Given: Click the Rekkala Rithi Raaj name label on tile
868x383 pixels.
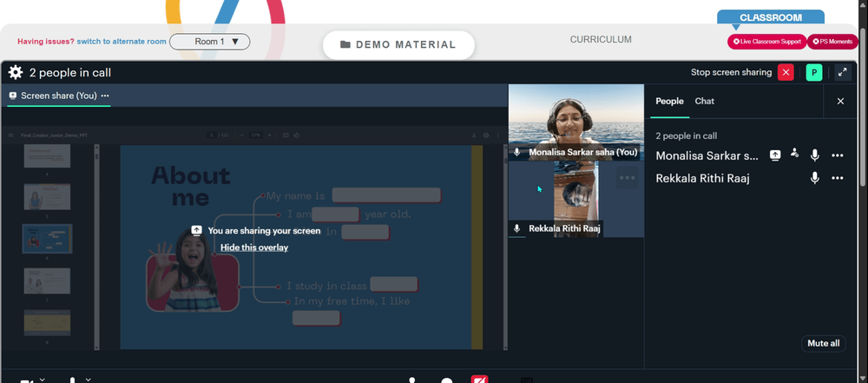Looking at the screenshot, I should (565, 228).
